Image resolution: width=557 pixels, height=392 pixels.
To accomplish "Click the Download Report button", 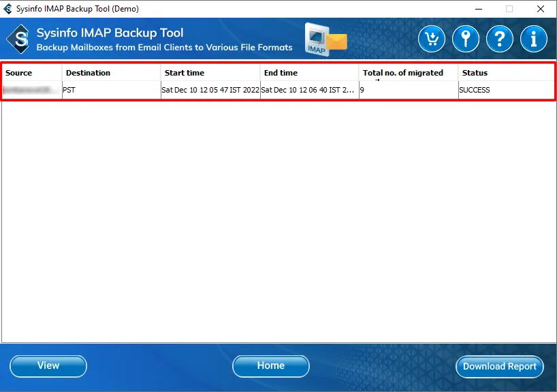I will point(499,366).
